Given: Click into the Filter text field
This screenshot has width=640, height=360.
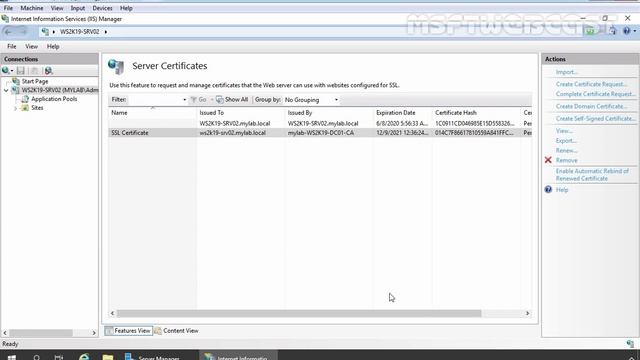Looking at the screenshot, I should [x=154, y=100].
